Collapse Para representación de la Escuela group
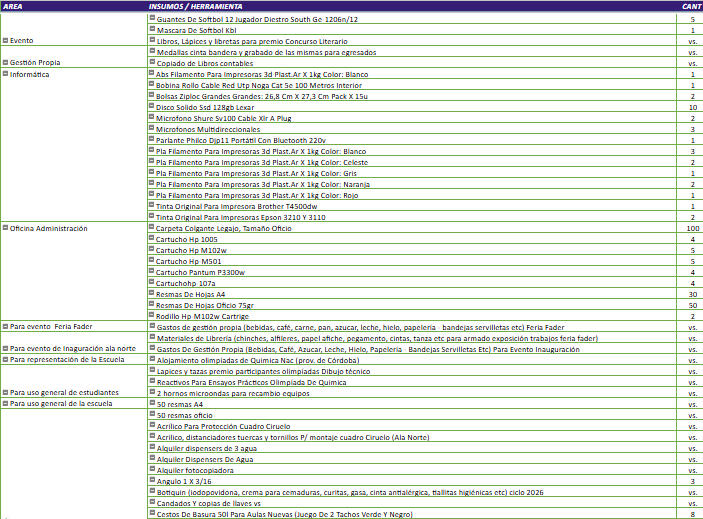 tap(5, 360)
